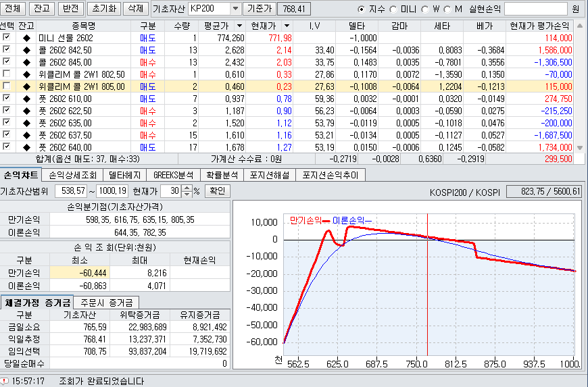Switch to the GREEKS분석 tab
588x387 pixels.
(173, 175)
